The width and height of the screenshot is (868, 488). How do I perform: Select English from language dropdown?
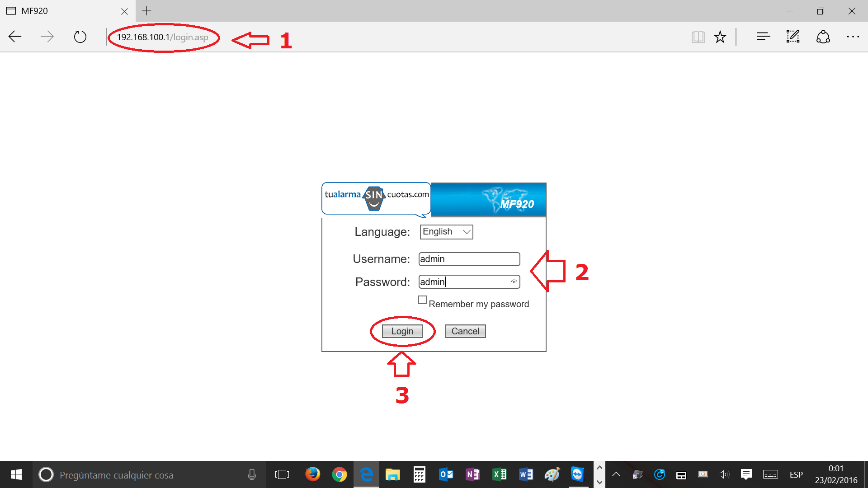coord(445,231)
